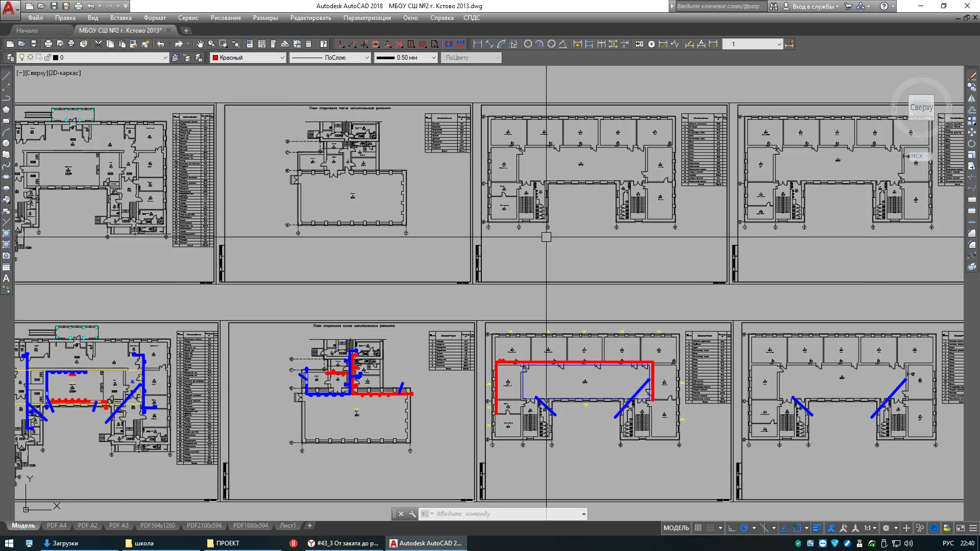Click the Вход в службы sign-in button
Viewport: 980px width, 551px height.
[812, 6]
